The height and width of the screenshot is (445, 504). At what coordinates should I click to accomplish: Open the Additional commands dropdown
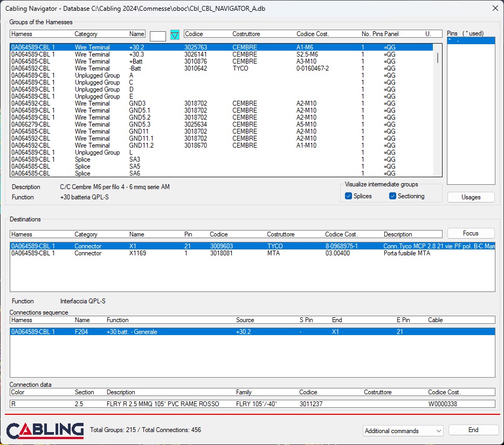(403, 431)
